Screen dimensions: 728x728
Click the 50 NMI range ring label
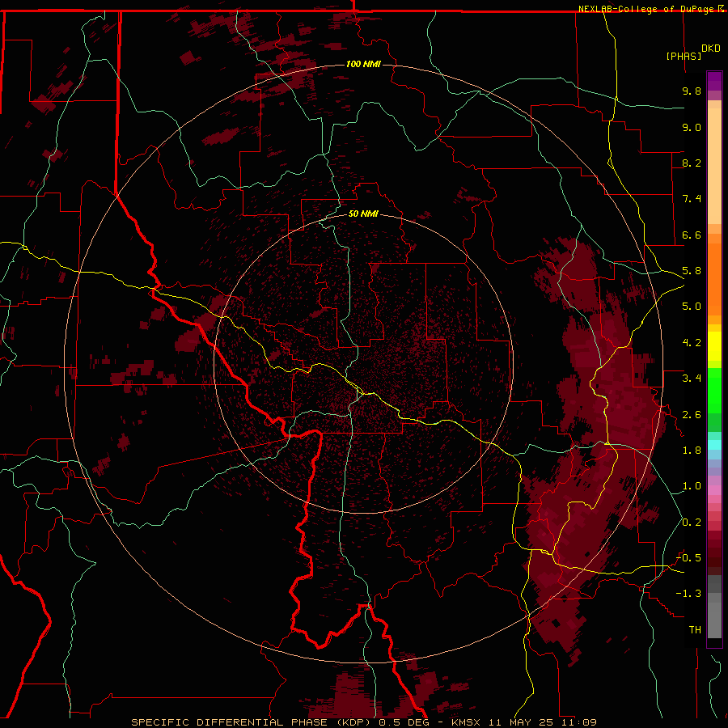pyautogui.click(x=363, y=214)
